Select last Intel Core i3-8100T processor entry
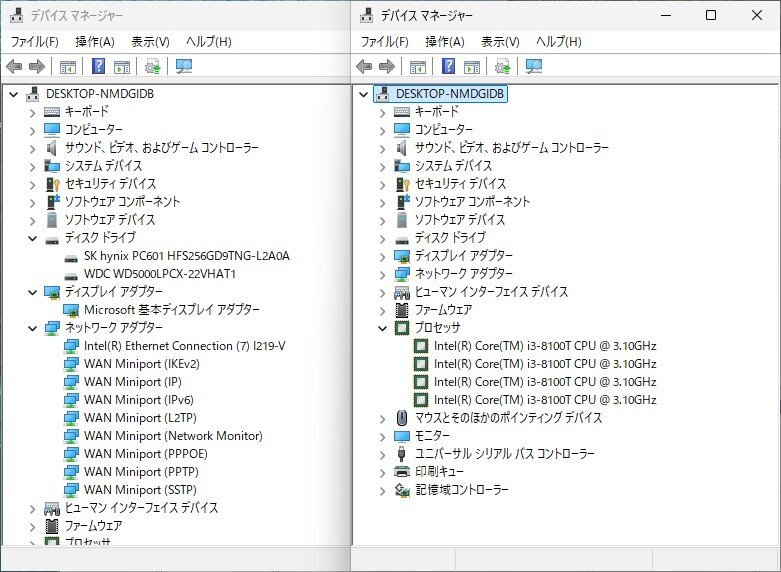 tap(545, 400)
